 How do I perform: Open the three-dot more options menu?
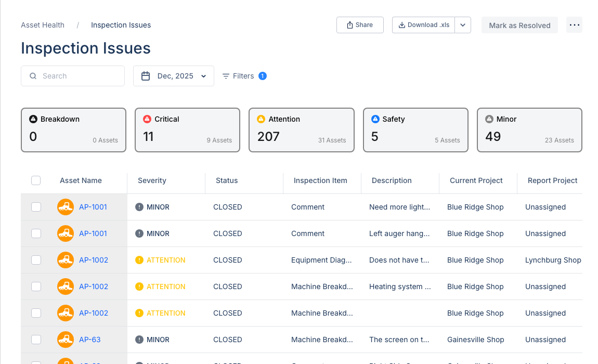574,25
